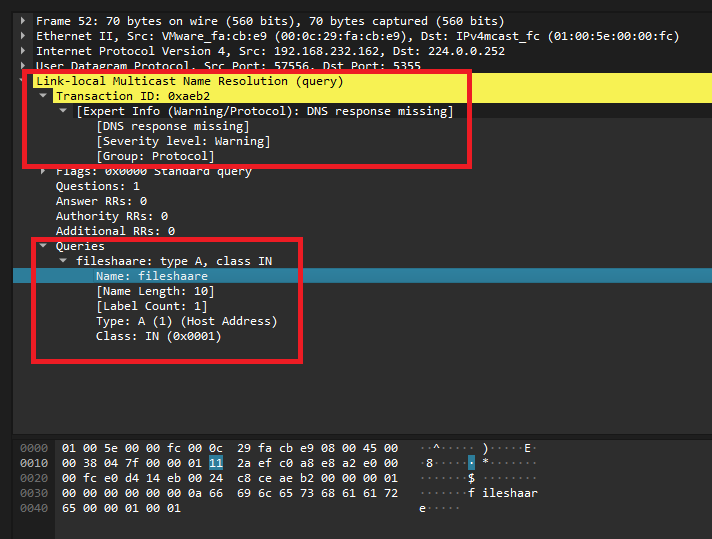
Task: Select the Name: fileshaare row
Action: click(152, 276)
